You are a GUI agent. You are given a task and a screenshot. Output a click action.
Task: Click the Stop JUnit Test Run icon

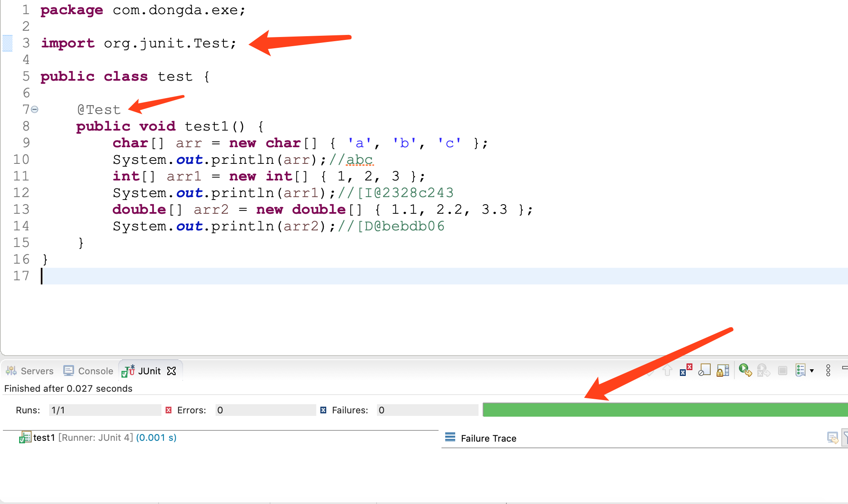(782, 370)
